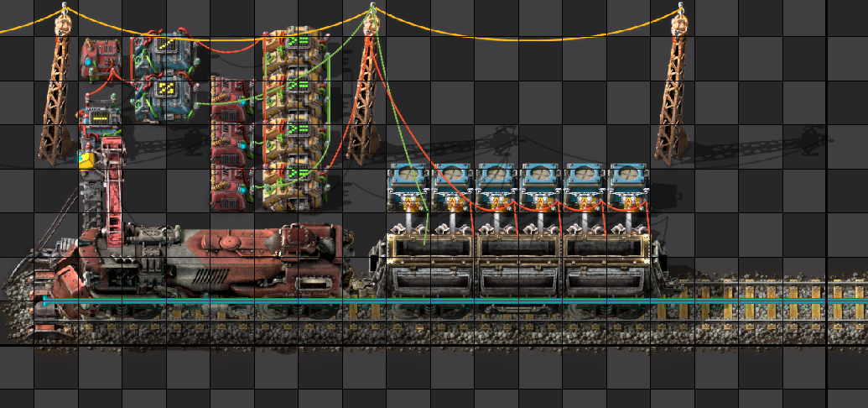This screenshot has height=408, width=868.
Task: Open the third decider combinator from the top
Action: (295, 136)
